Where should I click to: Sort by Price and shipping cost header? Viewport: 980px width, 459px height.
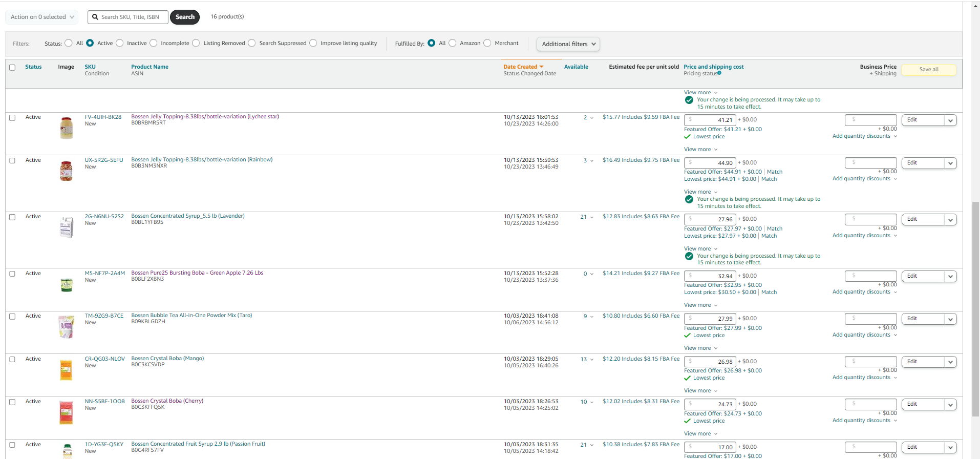(x=713, y=67)
